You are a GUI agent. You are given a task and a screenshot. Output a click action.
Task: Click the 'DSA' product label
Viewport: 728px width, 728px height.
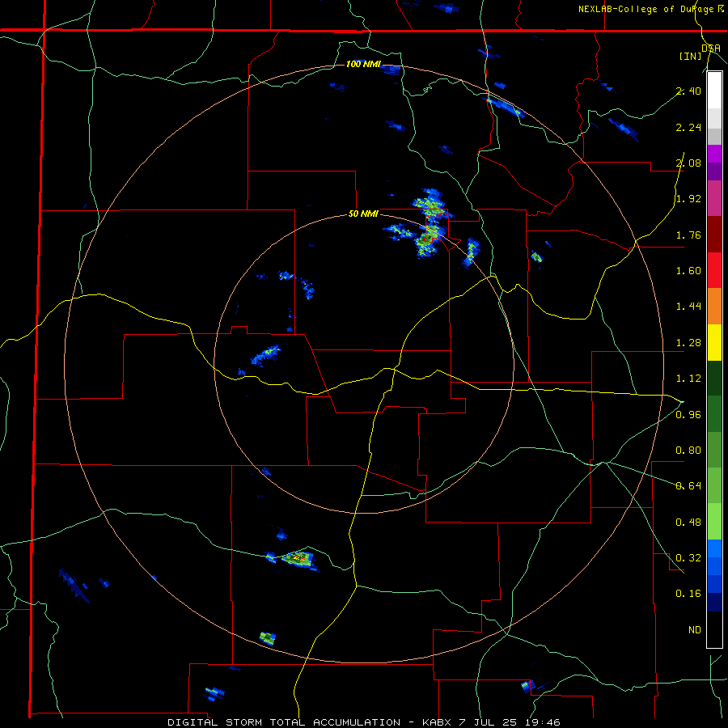pyautogui.click(x=711, y=49)
